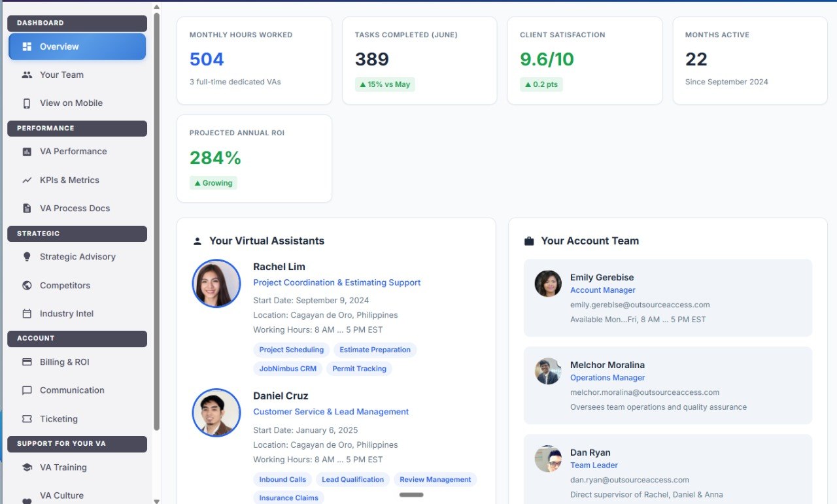The width and height of the screenshot is (837, 504).
Task: Click the Inbound Calls tag
Action: coord(282,480)
